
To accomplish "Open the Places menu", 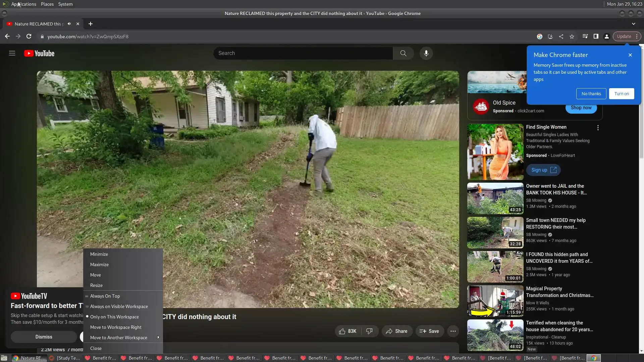I will (47, 4).
